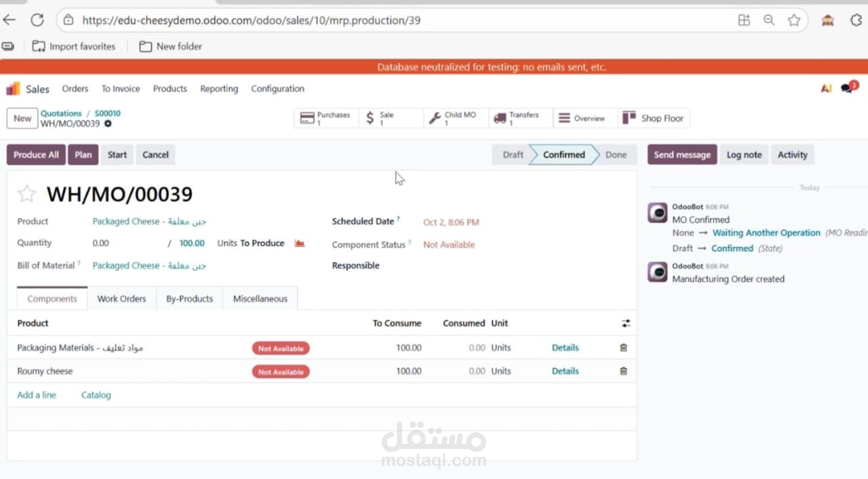Screen dimensions: 868x479
Task: Click the empty Responsible field
Action: tap(522, 265)
